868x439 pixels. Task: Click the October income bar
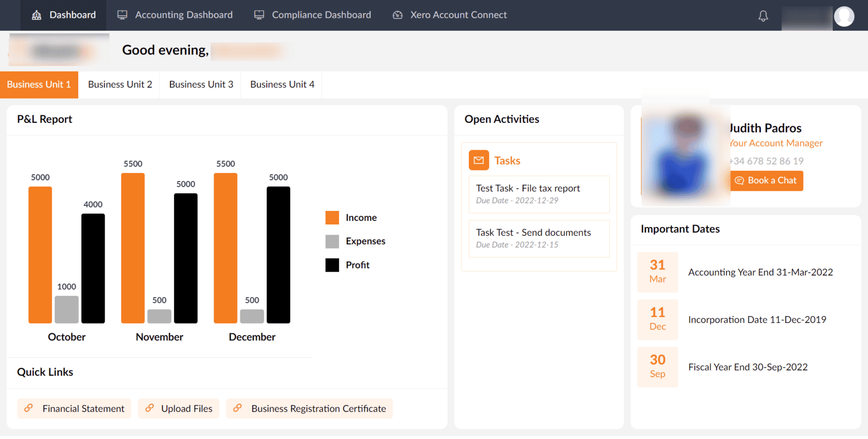(x=40, y=255)
